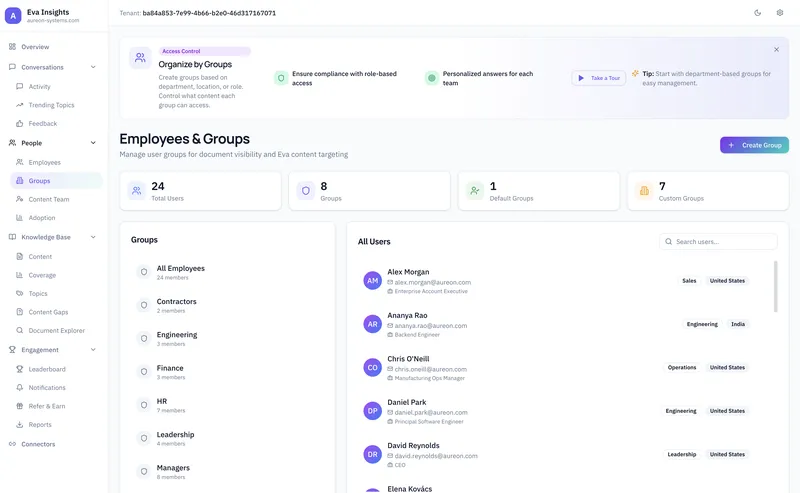
Task: Click Knowledge Base book icon
Action: (x=12, y=237)
